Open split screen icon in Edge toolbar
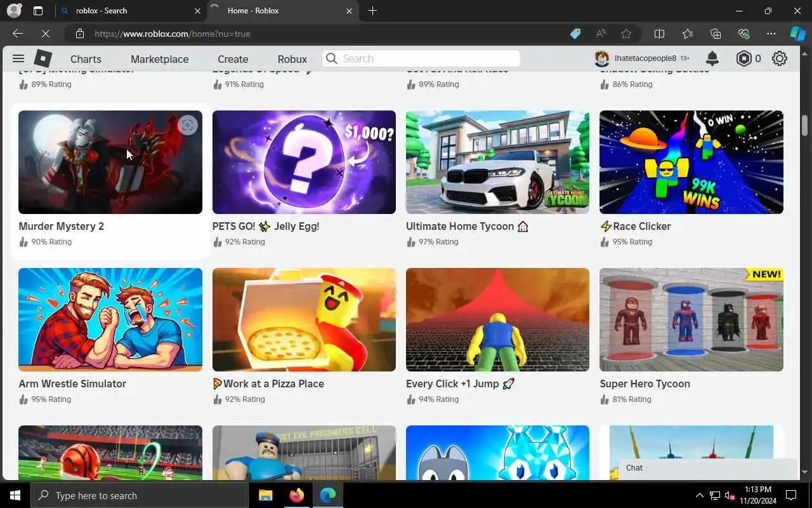Screen dimensions: 812x508 pos(660,34)
